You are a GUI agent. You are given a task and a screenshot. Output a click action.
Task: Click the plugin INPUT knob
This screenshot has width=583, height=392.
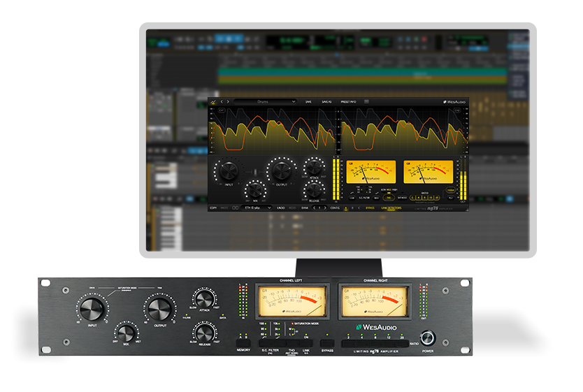click(x=229, y=171)
